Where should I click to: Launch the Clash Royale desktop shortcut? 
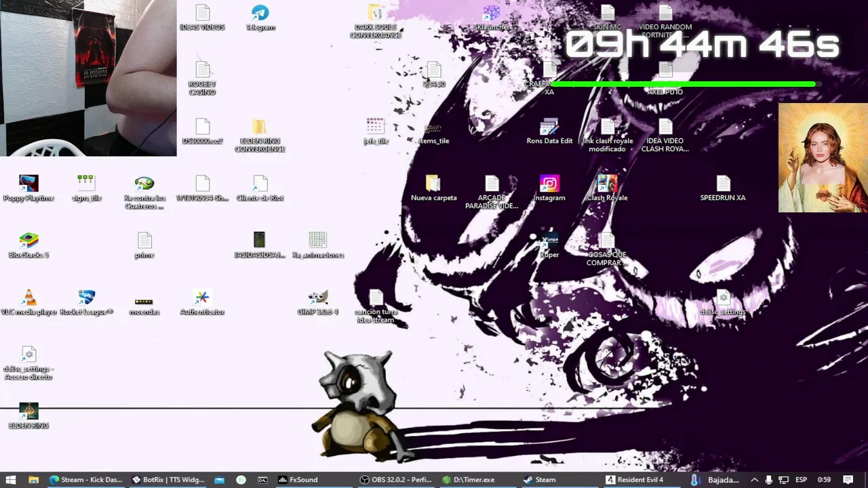click(x=607, y=188)
